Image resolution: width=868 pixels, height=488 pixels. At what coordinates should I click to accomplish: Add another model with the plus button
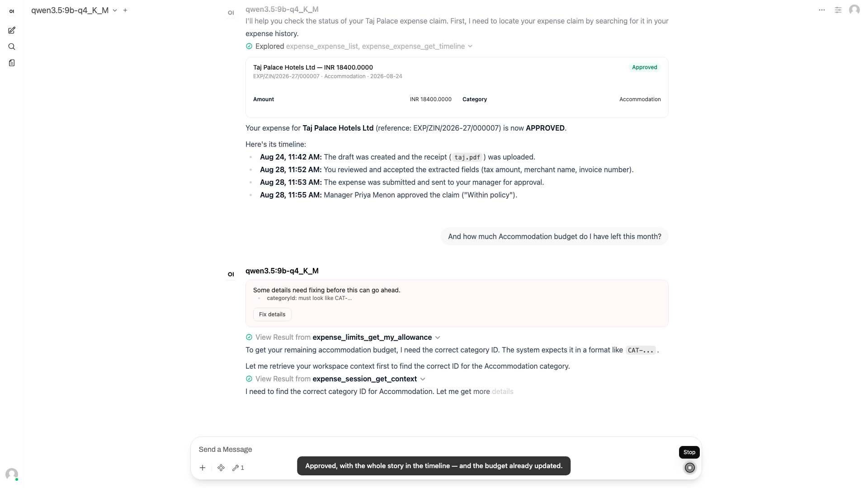[125, 10]
